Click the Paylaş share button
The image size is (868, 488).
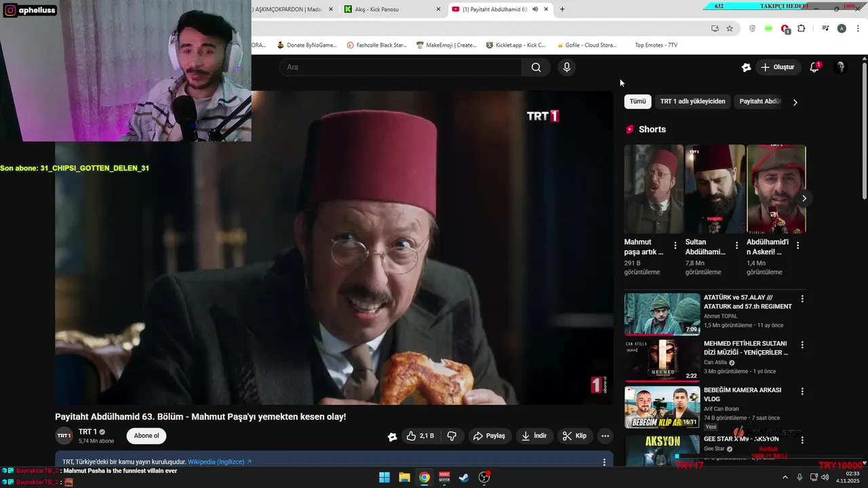[x=489, y=436]
